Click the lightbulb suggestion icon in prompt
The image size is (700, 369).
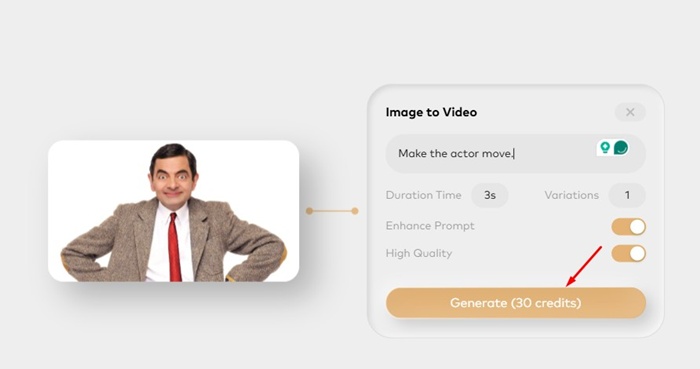pyautogui.click(x=605, y=147)
